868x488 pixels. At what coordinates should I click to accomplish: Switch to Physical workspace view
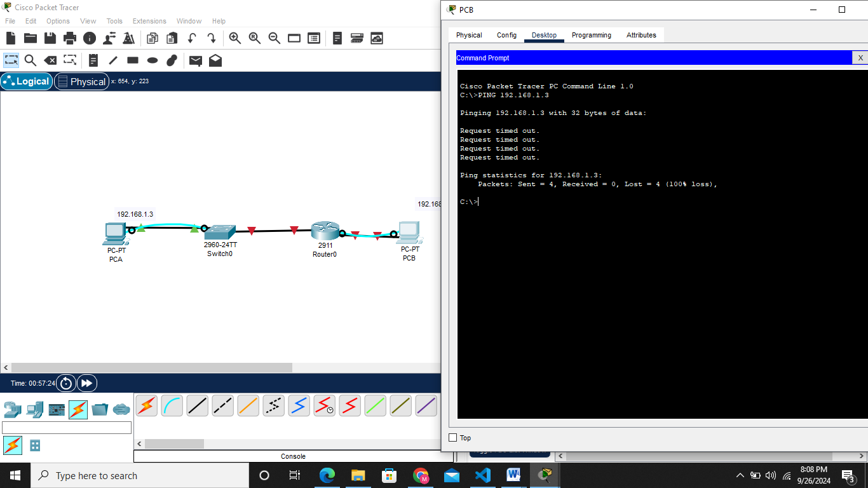81,81
